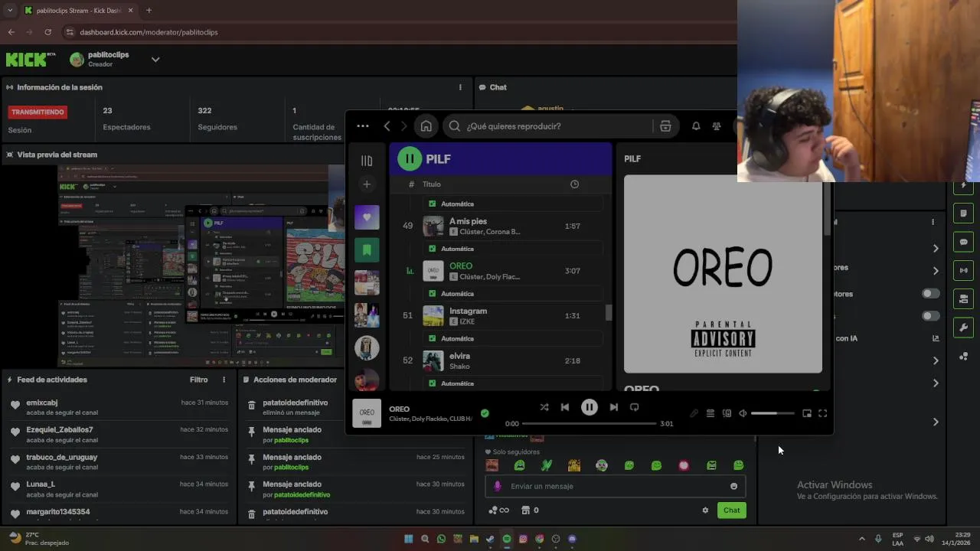
Task: Expand pablitoclips channel dropdown chevron
Action: click(155, 60)
